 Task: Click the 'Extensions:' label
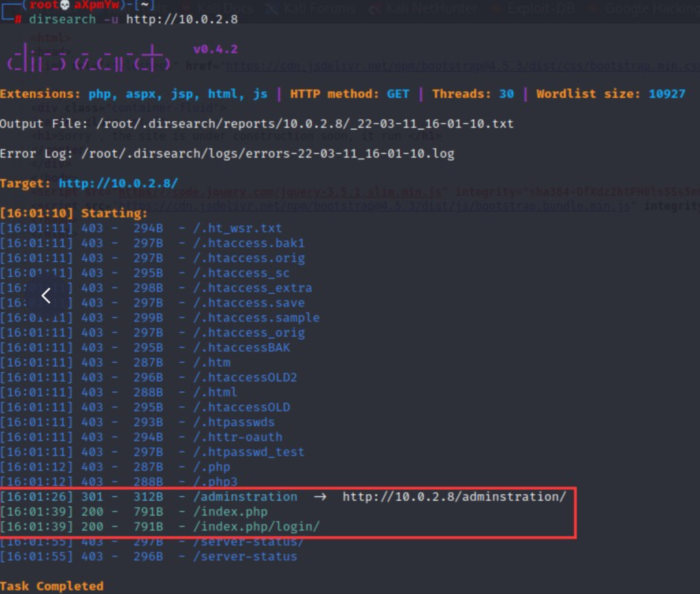point(40,94)
